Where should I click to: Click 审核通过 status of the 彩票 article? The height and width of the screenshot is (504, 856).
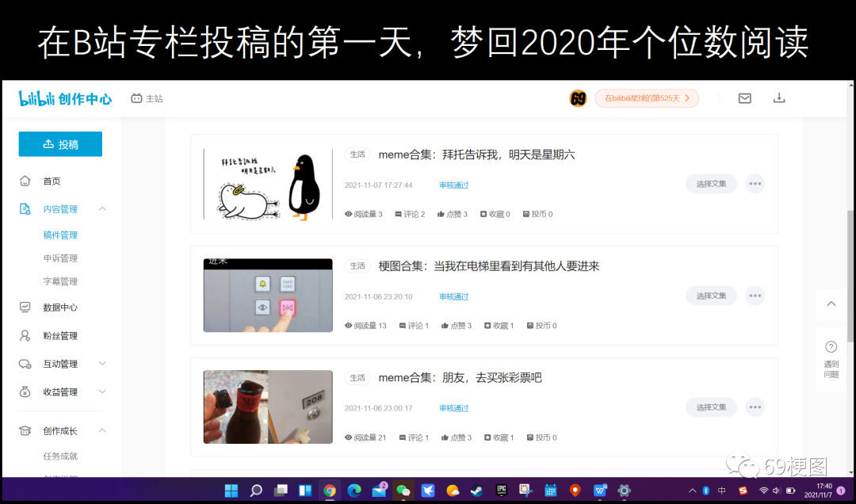click(453, 408)
